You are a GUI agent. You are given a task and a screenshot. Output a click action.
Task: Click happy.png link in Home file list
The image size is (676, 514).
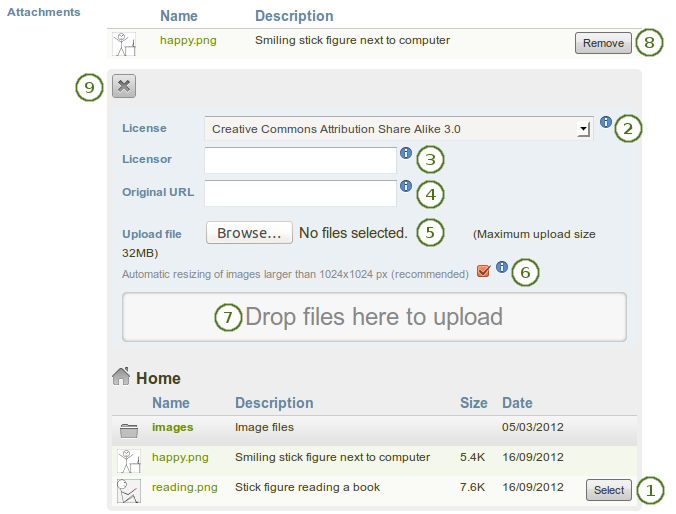pos(180,457)
